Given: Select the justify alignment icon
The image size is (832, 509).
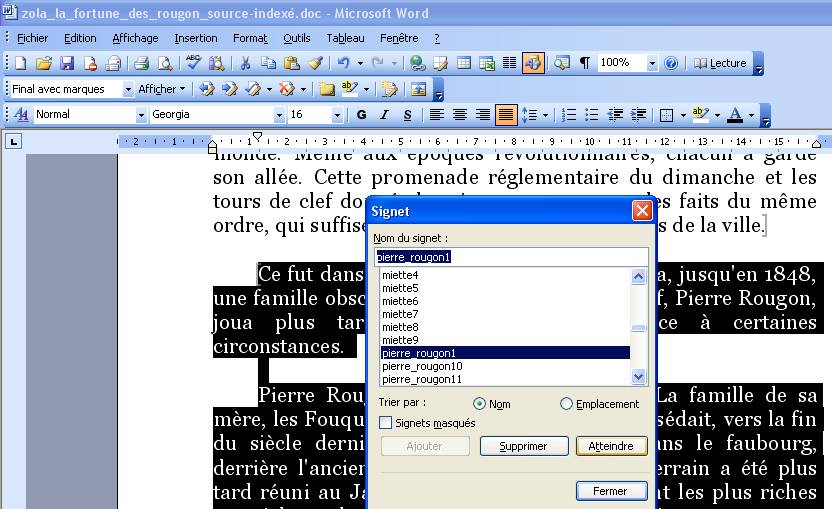Looking at the screenshot, I should coord(505,115).
